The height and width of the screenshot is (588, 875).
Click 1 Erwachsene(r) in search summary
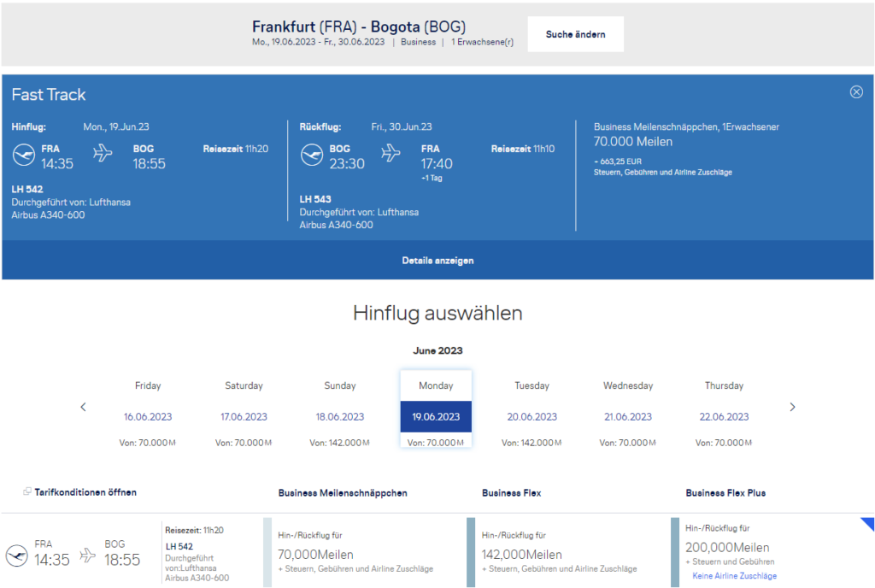482,42
